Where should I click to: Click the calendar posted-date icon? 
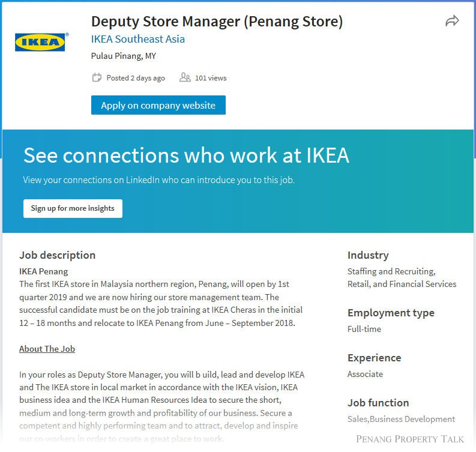click(x=97, y=77)
